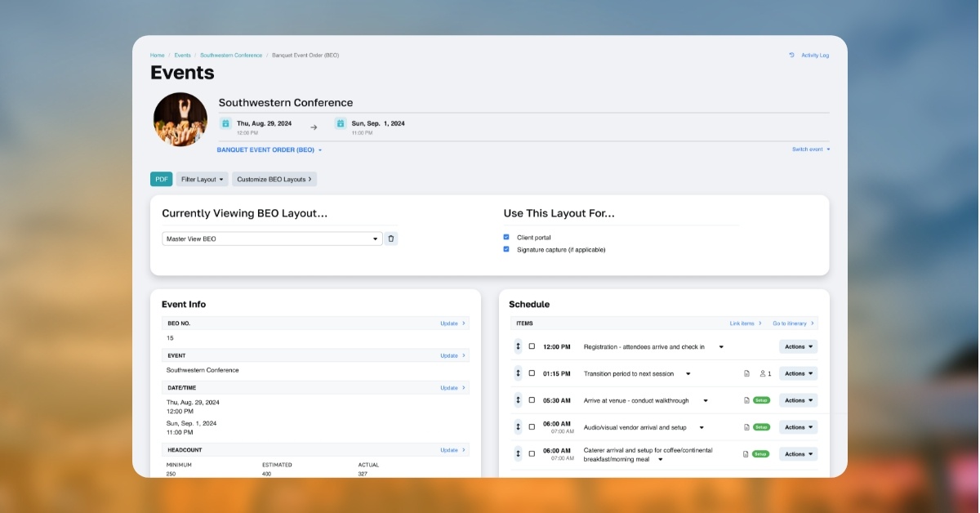This screenshot has width=980, height=513.
Task: Open Actions menu for Registration row
Action: click(798, 346)
